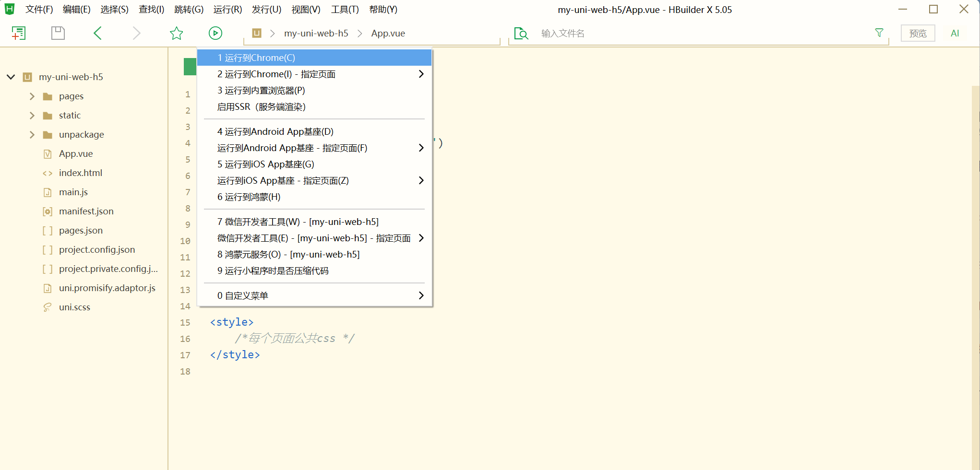
Task: Expand the unpackage folder
Action: tap(32, 135)
